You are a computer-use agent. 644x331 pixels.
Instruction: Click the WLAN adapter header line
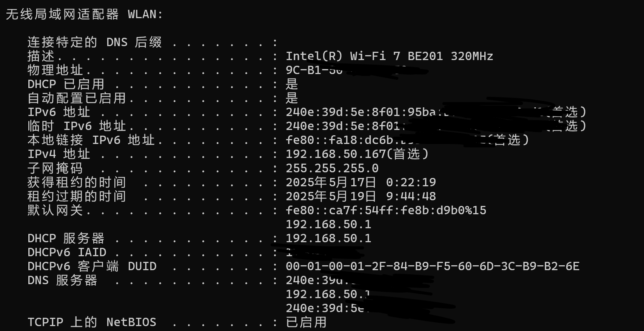tap(84, 14)
